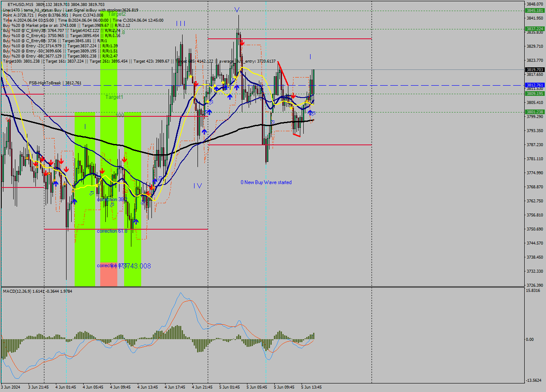Click the blue buy arrow near the 3809 level
The height and width of the screenshot is (392, 546).
[230, 96]
